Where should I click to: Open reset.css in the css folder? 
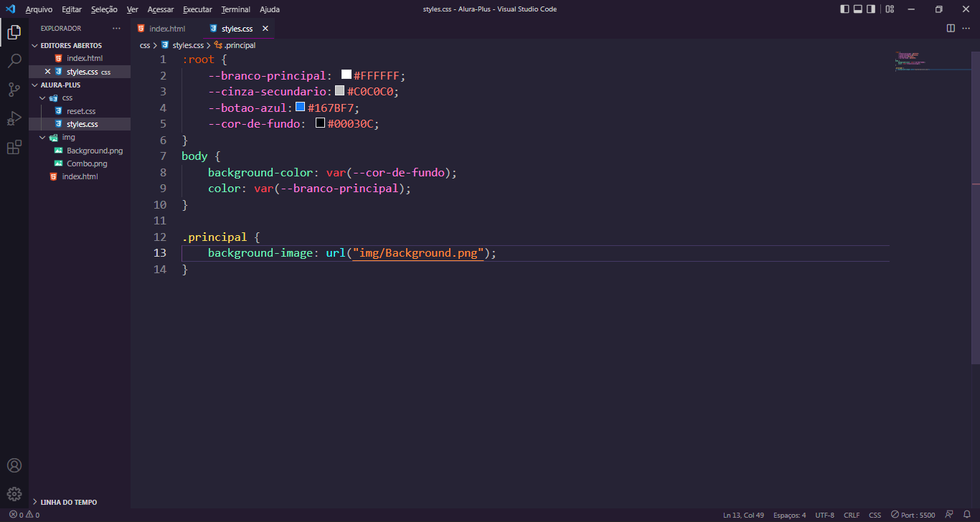pos(81,111)
